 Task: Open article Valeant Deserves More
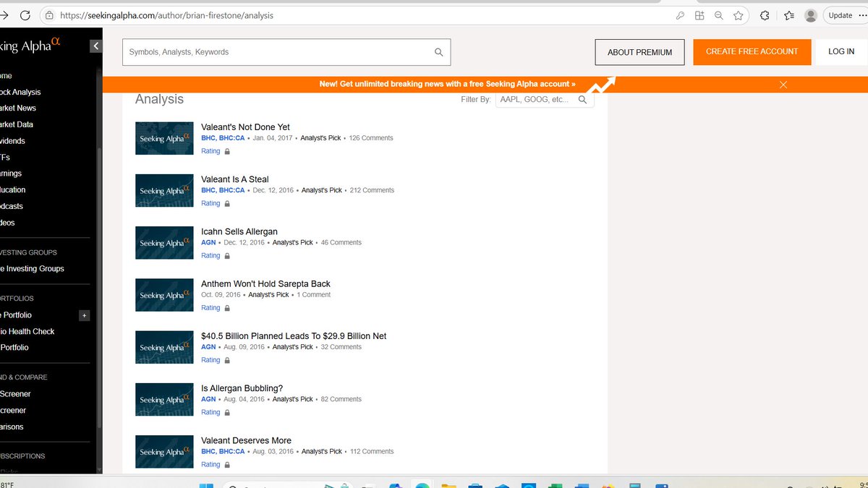(246, 440)
